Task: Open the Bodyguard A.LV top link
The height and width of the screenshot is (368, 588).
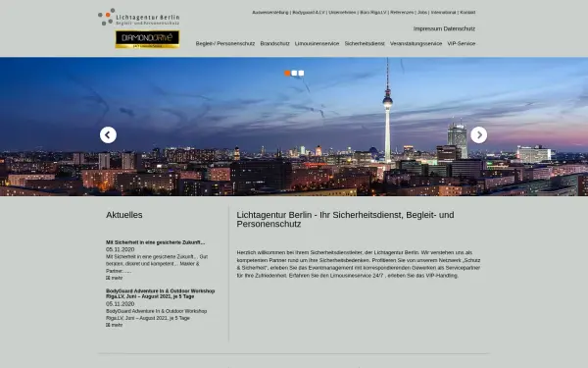Action: pyautogui.click(x=309, y=13)
